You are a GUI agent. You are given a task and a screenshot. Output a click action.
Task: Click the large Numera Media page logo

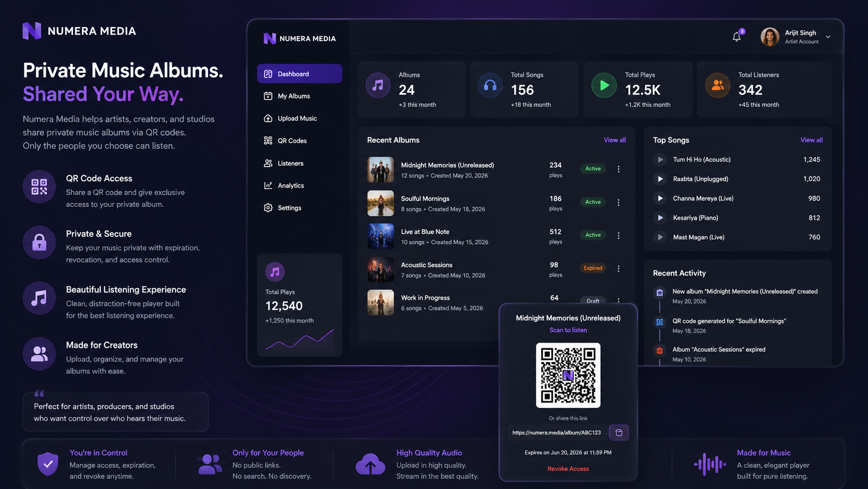click(x=79, y=31)
